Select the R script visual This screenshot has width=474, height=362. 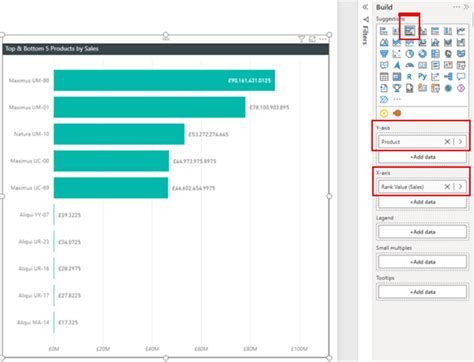(410, 77)
